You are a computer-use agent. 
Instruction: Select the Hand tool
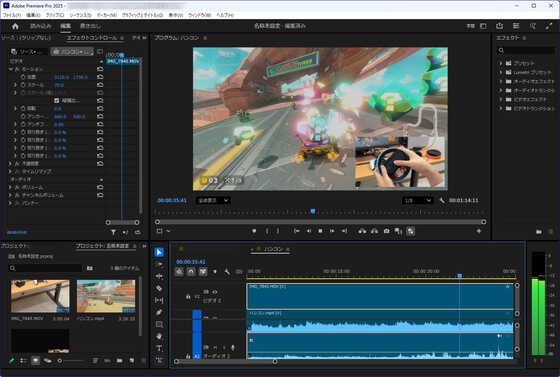click(159, 336)
